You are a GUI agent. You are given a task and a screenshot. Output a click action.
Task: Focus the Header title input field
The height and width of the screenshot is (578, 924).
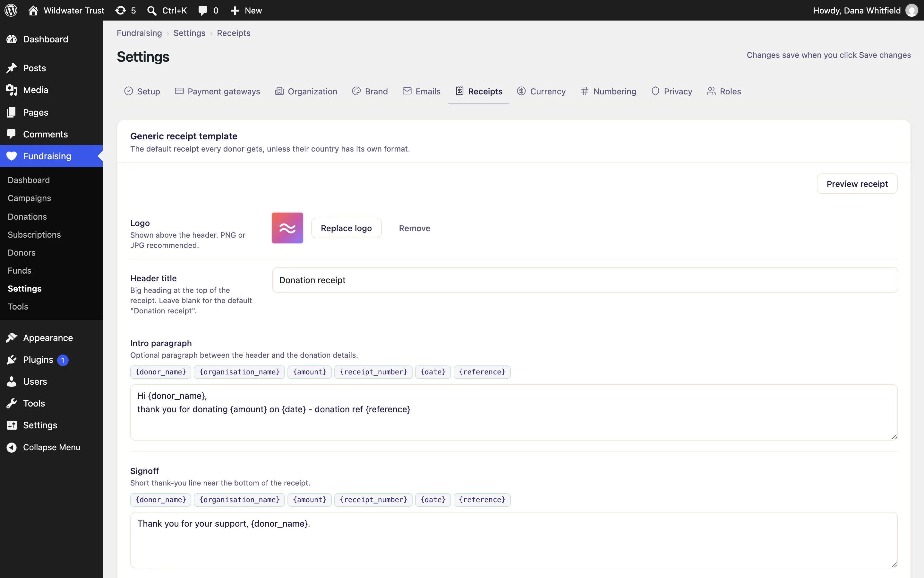pyautogui.click(x=585, y=280)
